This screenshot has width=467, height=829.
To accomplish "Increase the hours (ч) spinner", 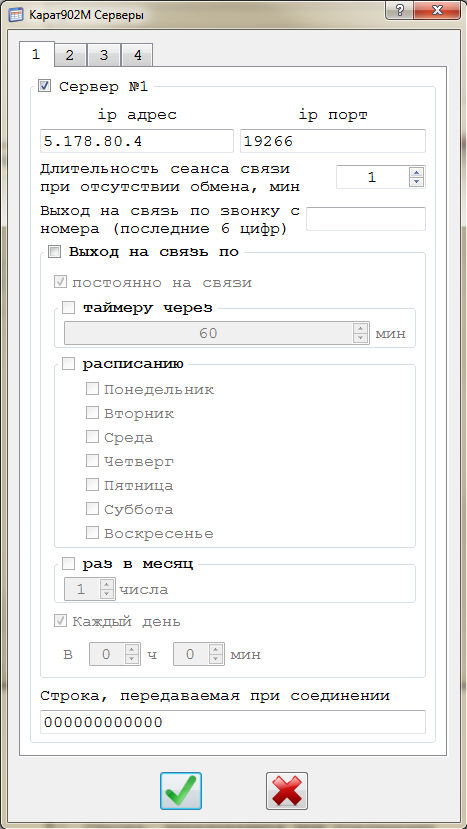I will pyautogui.click(x=131, y=649).
